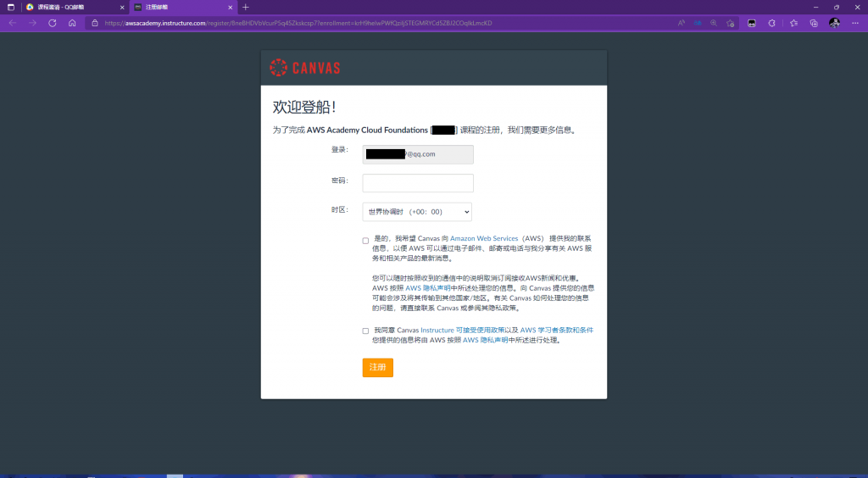868x478 pixels.
Task: Open the Read Aloud tool
Action: (x=682, y=23)
